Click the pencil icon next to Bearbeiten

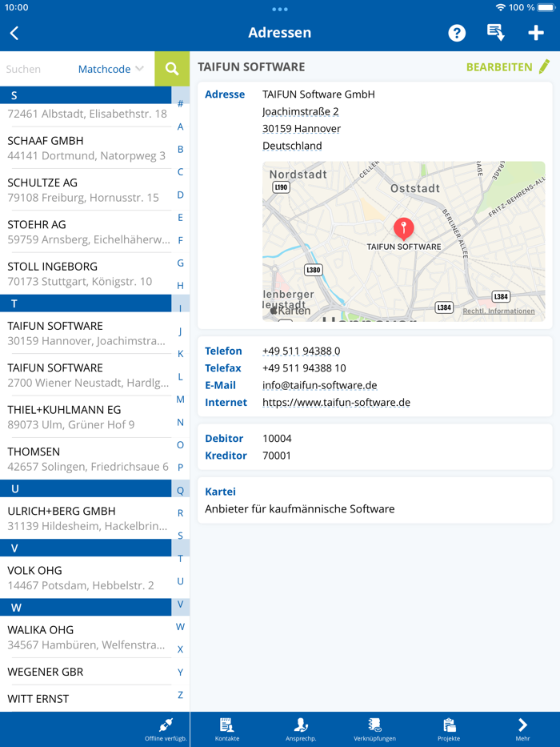[544, 66]
